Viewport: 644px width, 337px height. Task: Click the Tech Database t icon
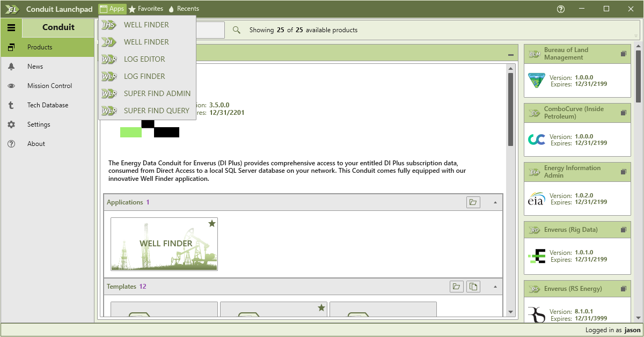(x=11, y=105)
